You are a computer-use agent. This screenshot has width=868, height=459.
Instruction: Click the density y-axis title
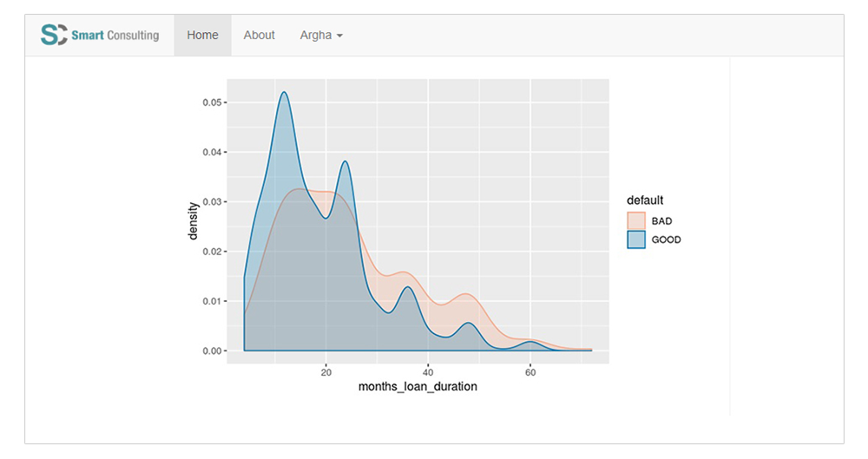click(x=193, y=221)
